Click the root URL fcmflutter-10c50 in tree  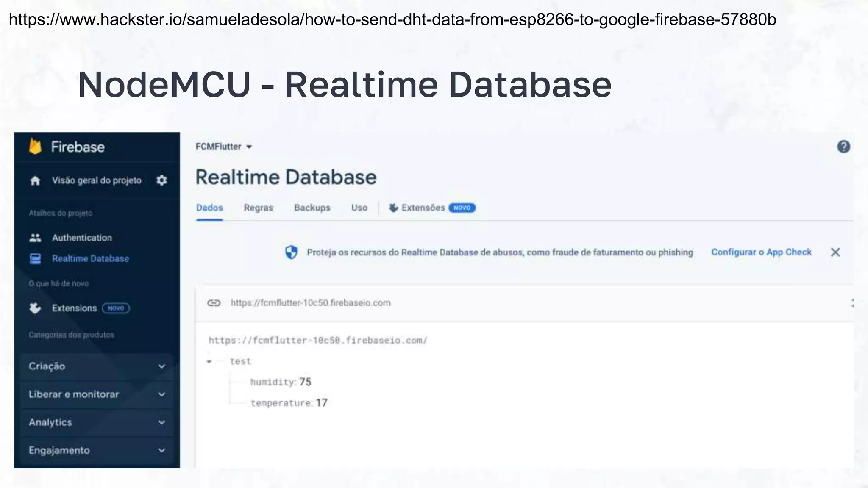(318, 341)
